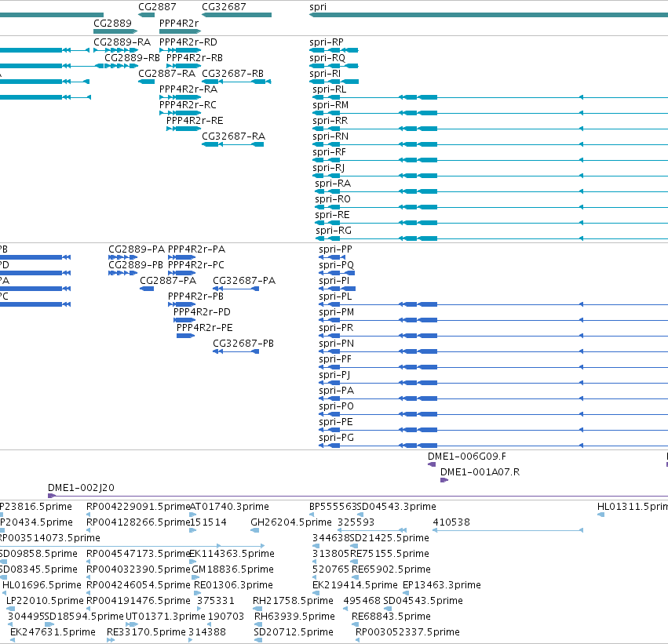Click the PPP4R2r-RA transcript label
The image size is (668, 644).
click(188, 89)
